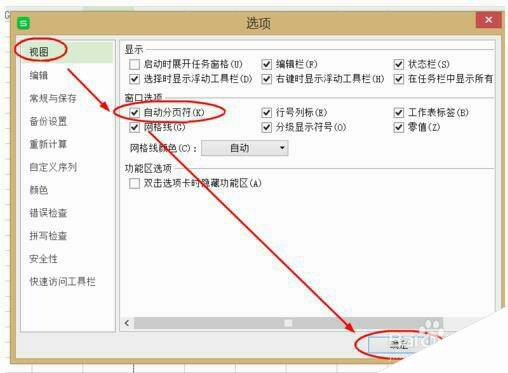Click the horizontal scrollbar track
This screenshot has width=508, height=373.
(288, 323)
